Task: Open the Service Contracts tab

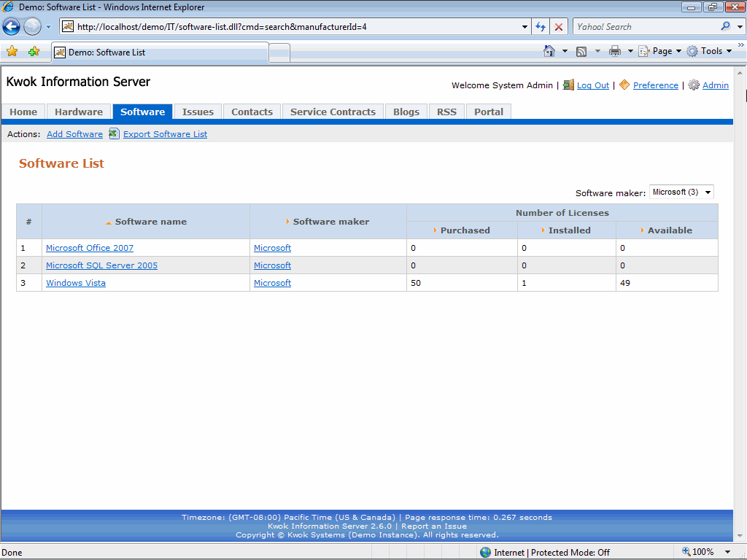Action: pos(333,112)
